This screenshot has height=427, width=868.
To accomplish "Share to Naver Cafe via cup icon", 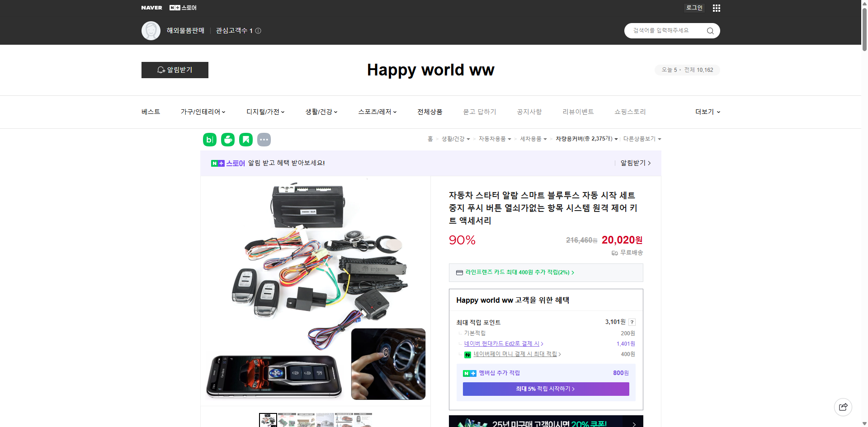I will point(227,139).
